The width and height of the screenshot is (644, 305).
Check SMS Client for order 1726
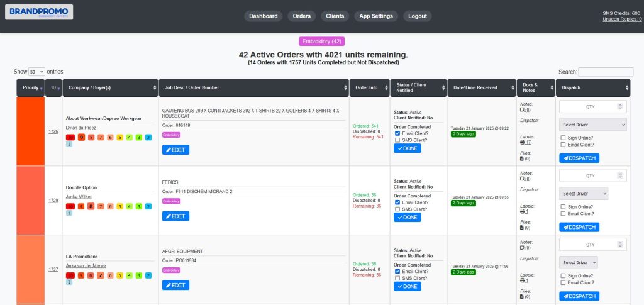coord(397,140)
